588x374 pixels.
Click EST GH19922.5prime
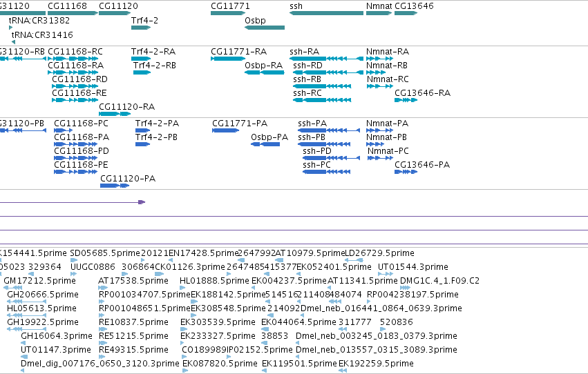43,322
